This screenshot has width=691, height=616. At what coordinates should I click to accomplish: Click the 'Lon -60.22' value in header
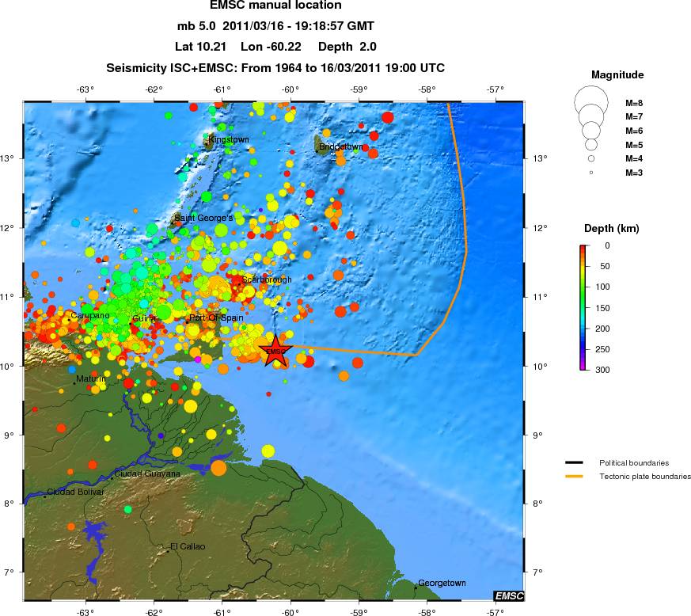click(271, 47)
